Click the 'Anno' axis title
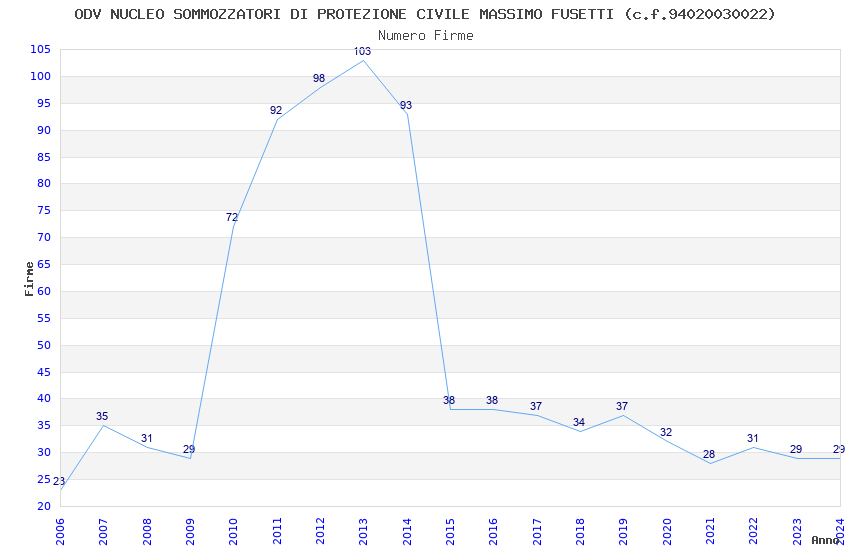 825,540
